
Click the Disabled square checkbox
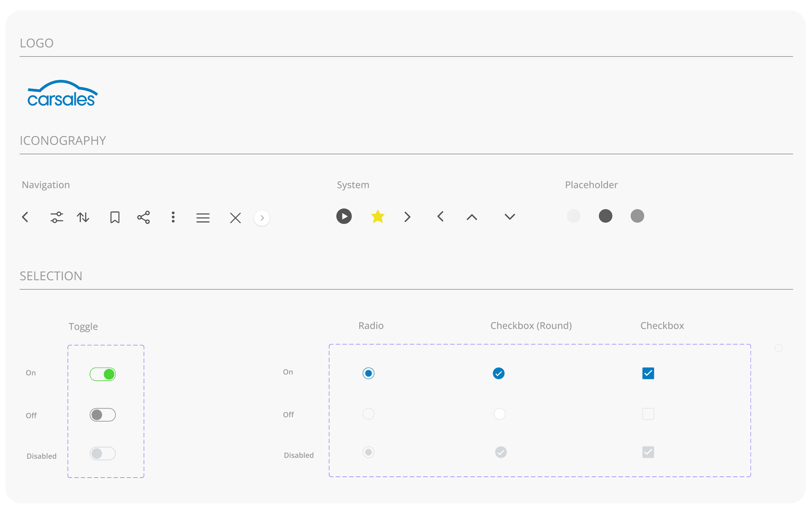tap(648, 452)
